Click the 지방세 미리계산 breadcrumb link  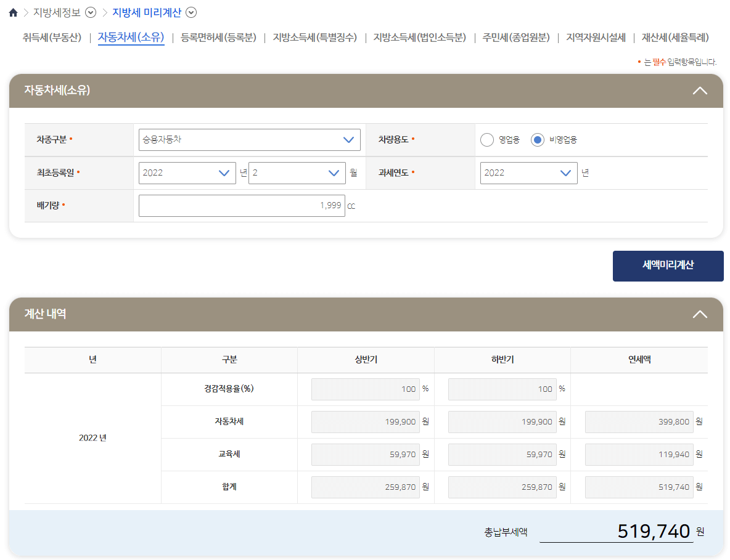[147, 12]
